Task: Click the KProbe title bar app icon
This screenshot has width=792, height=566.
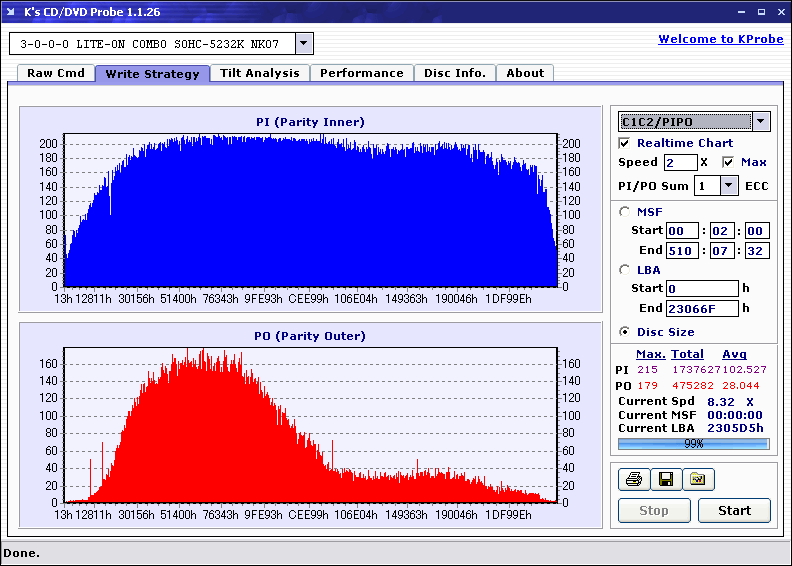Action: (12, 12)
